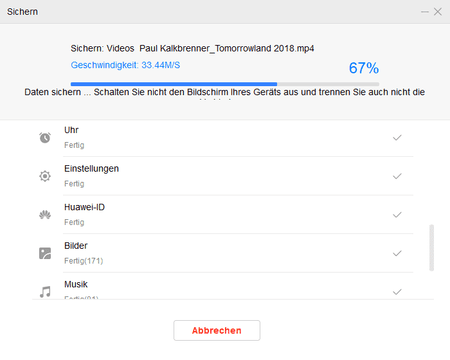
Task: Click the picture icon for Bilder
Action: pos(45,253)
